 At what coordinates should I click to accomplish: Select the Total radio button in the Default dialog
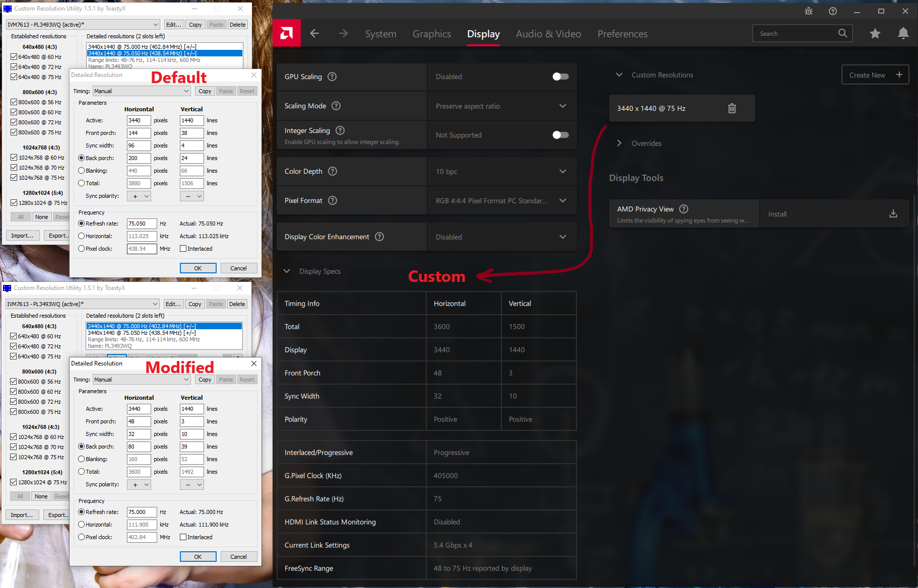pos(81,183)
